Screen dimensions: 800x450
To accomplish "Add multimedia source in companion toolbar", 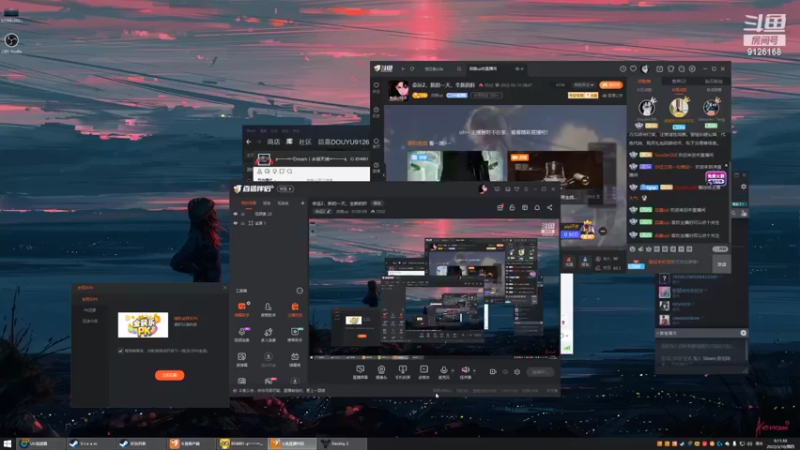I will click(x=424, y=372).
